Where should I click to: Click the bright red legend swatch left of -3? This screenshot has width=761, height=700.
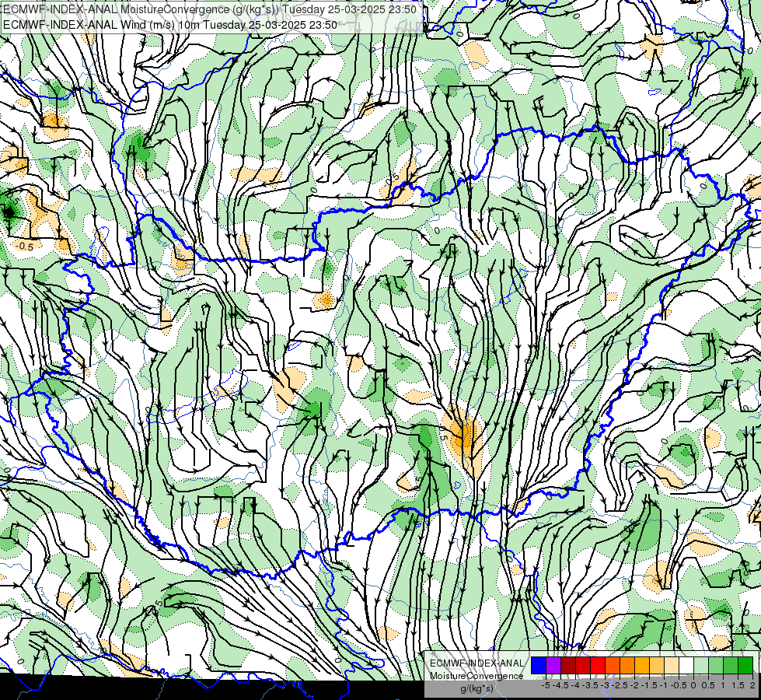(598, 666)
